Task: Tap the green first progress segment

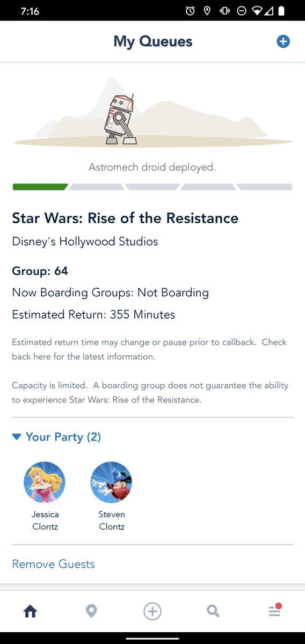Action: (x=40, y=187)
